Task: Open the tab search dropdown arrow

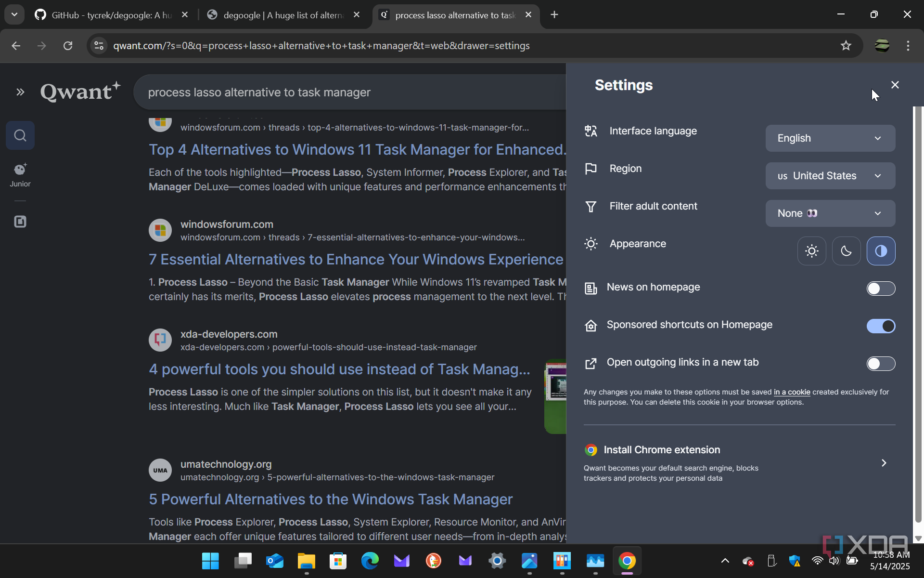Action: point(14,15)
